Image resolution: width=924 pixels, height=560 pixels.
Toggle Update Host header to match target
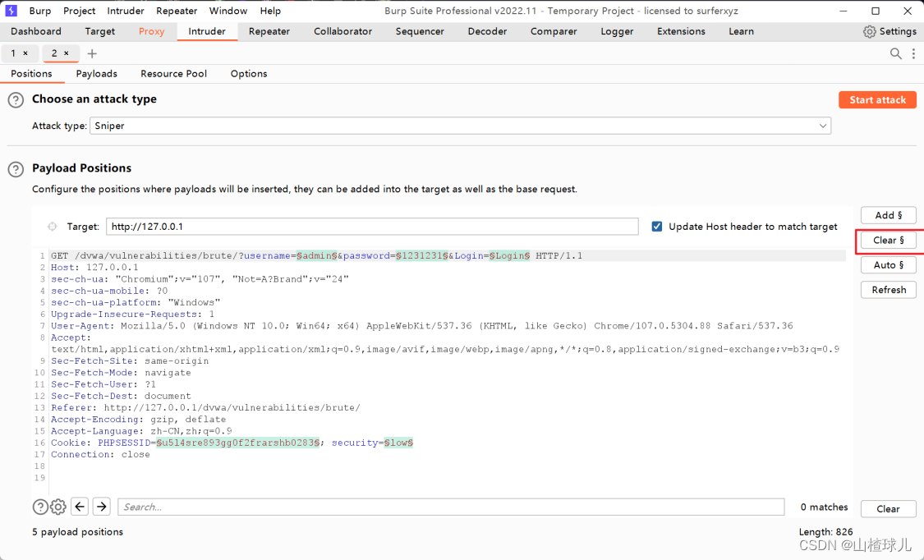(x=657, y=227)
